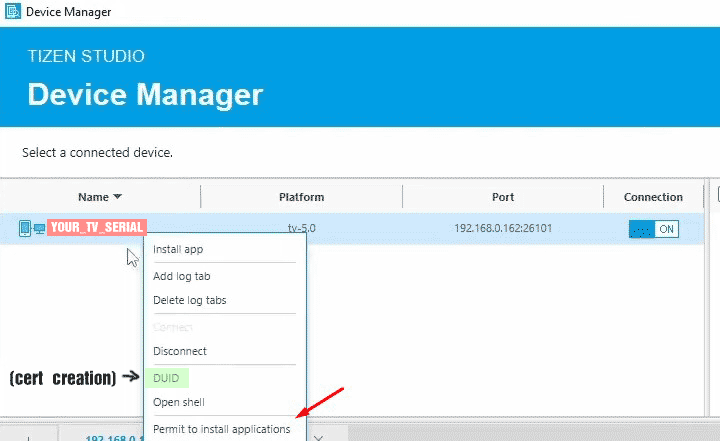Click the port value 192.168.0.162:26101

503,229
